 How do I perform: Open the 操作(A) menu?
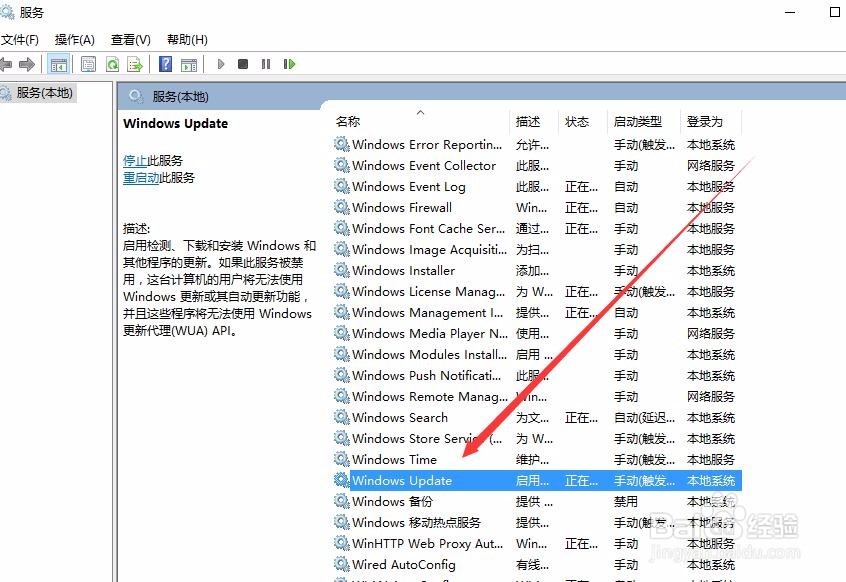74,39
